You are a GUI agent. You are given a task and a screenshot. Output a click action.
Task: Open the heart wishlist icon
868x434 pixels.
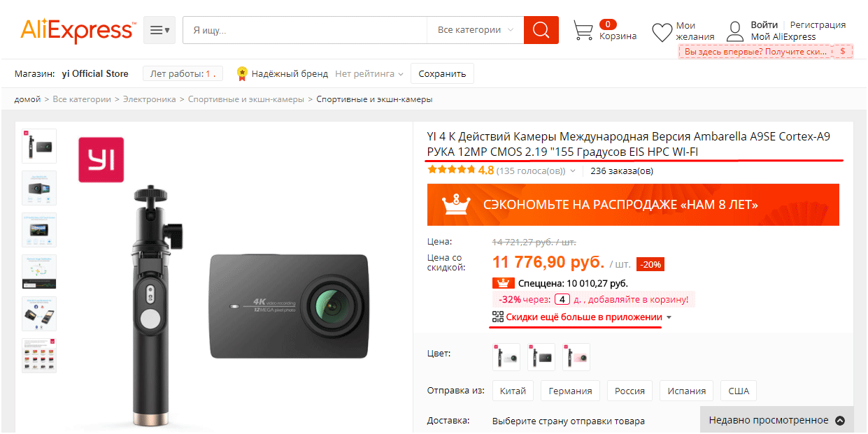pyautogui.click(x=662, y=32)
